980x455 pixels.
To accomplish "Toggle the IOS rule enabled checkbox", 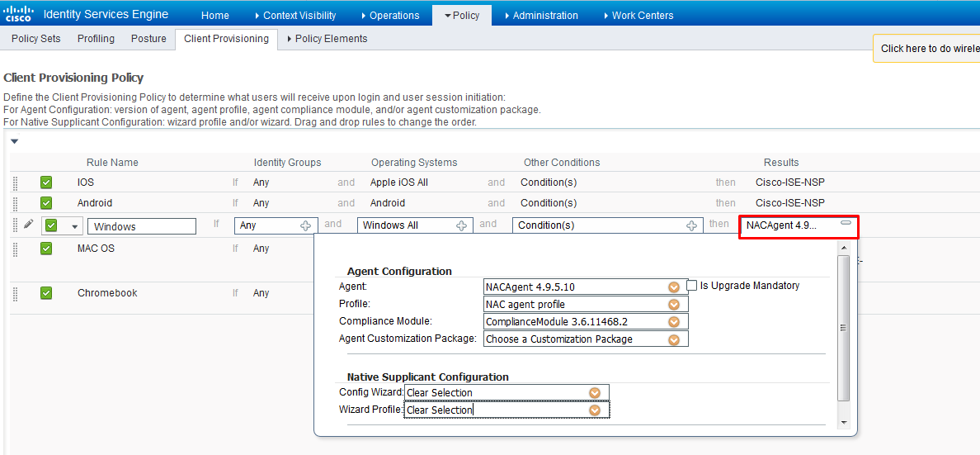I will pyautogui.click(x=45, y=182).
